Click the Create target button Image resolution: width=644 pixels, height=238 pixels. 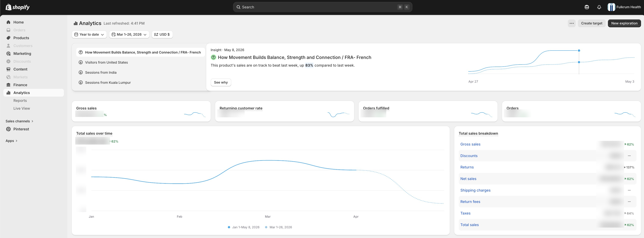point(592,23)
